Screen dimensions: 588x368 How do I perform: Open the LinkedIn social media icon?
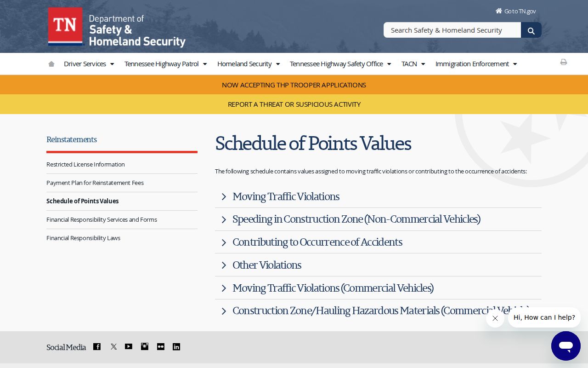176,346
